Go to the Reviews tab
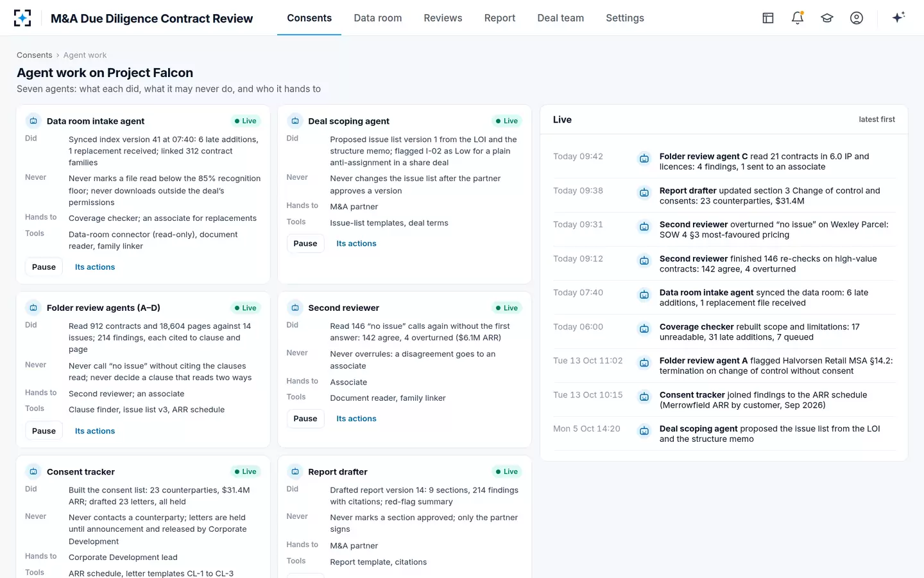The height and width of the screenshot is (578, 924). coord(443,18)
